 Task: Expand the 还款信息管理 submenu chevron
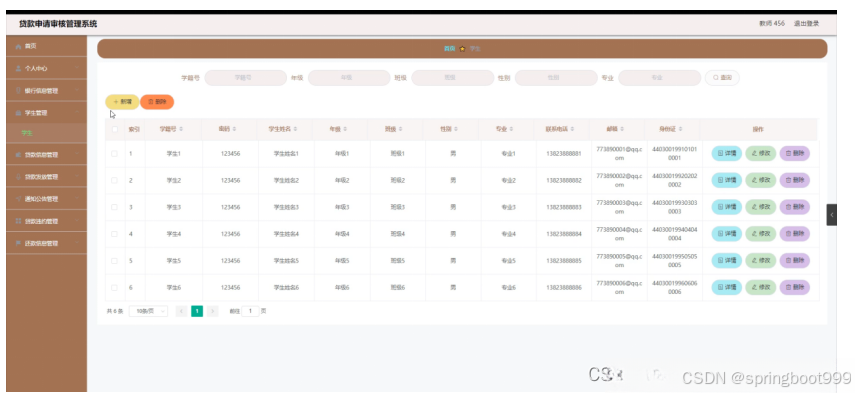[x=77, y=243]
